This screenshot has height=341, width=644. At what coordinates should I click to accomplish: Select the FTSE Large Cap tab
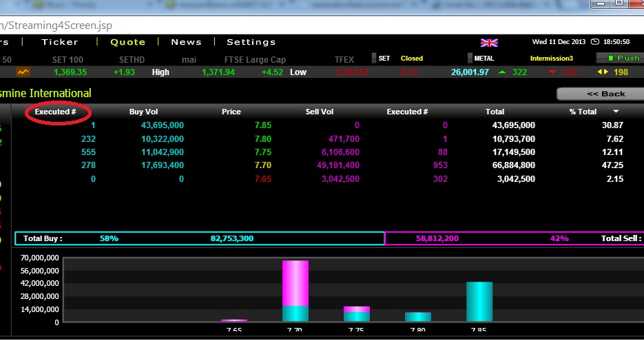[x=255, y=59]
